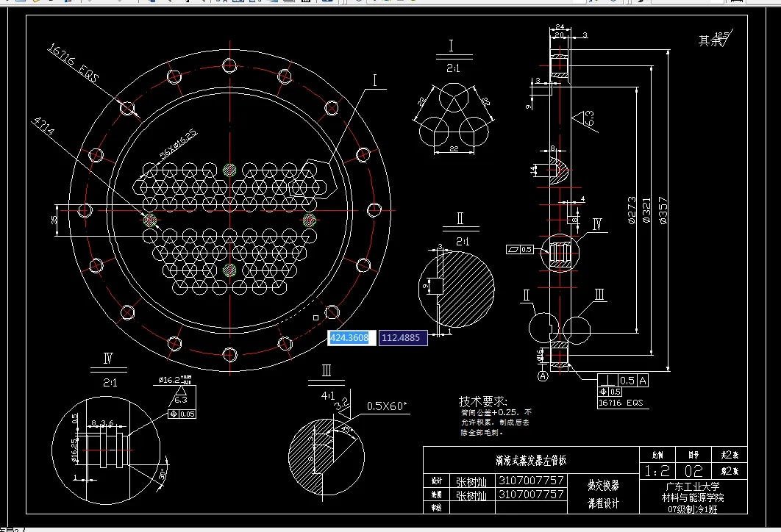The height and width of the screenshot is (532, 781).
Task: Select the 广东工业大学 text
Action: pos(693,486)
